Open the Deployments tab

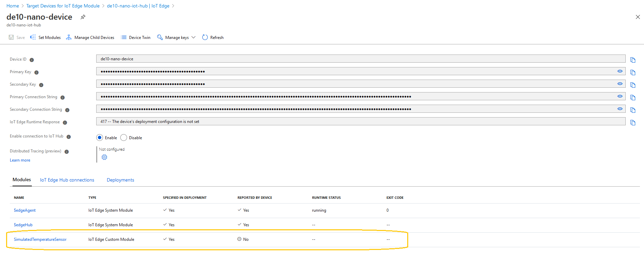pyautogui.click(x=120, y=180)
